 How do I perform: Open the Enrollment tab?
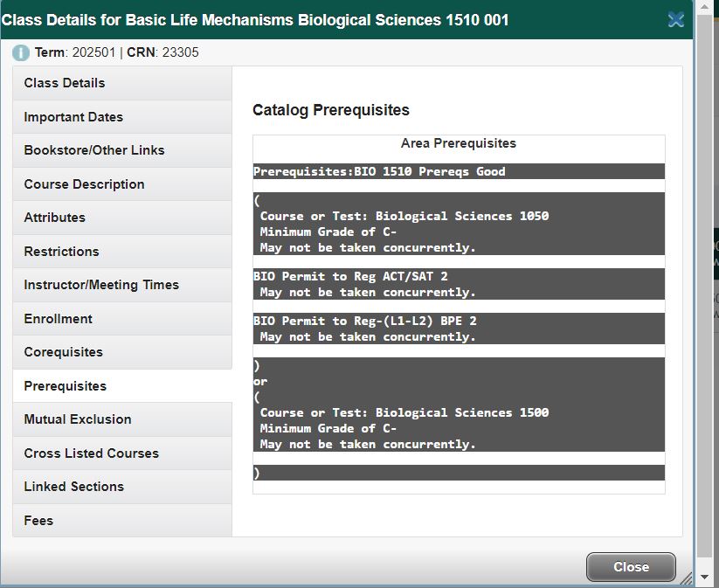122,319
